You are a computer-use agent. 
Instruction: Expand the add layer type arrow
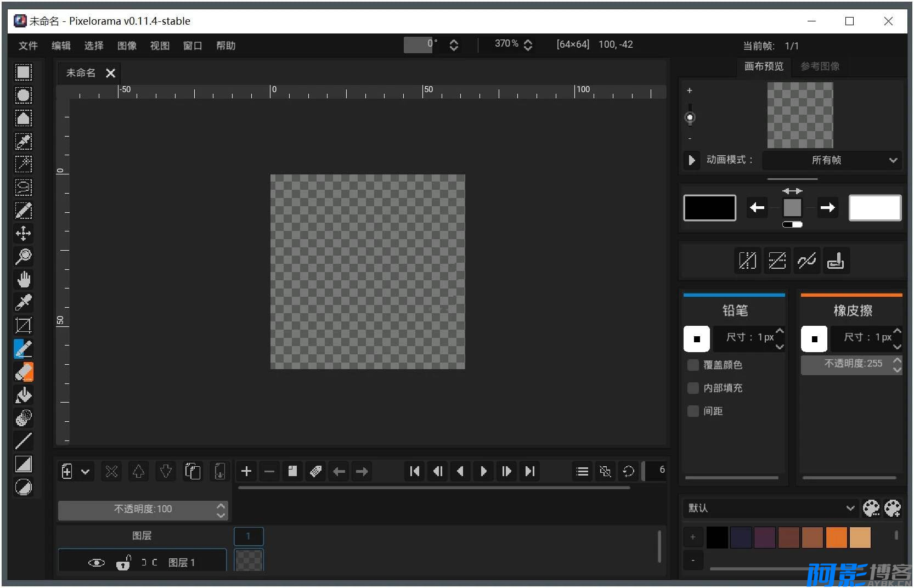coord(86,471)
